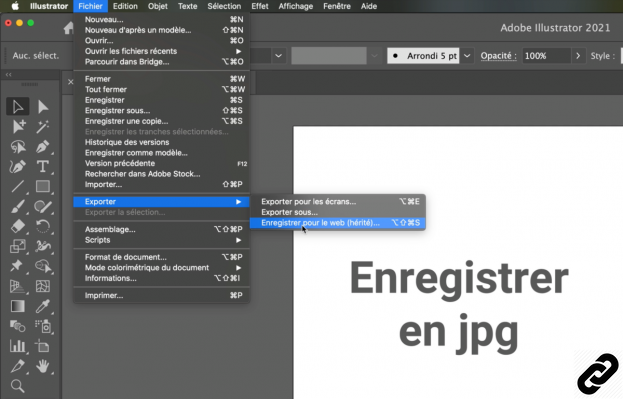The image size is (623, 399).
Task: Open the Effet menu
Action: 260,6
